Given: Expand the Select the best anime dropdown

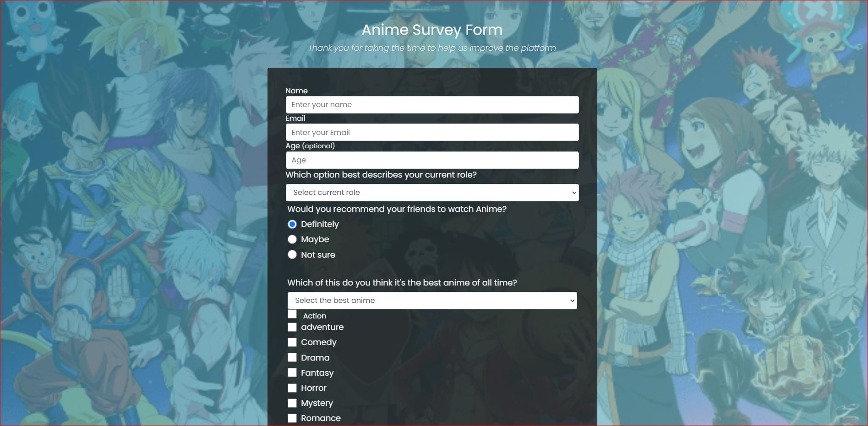Looking at the screenshot, I should pos(432,301).
